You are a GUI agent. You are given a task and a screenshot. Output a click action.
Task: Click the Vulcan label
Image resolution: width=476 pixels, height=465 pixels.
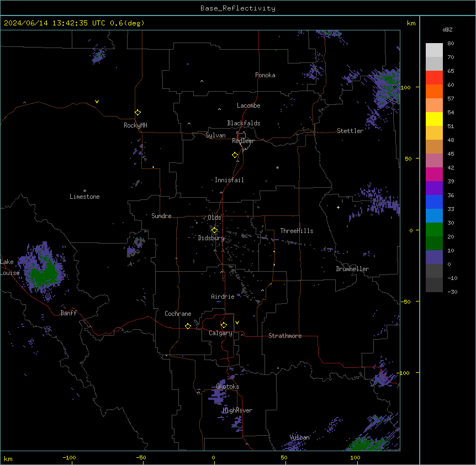point(300,437)
